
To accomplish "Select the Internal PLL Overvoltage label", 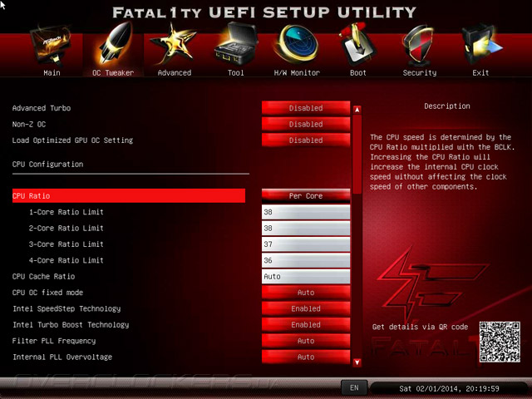I will tap(62, 357).
